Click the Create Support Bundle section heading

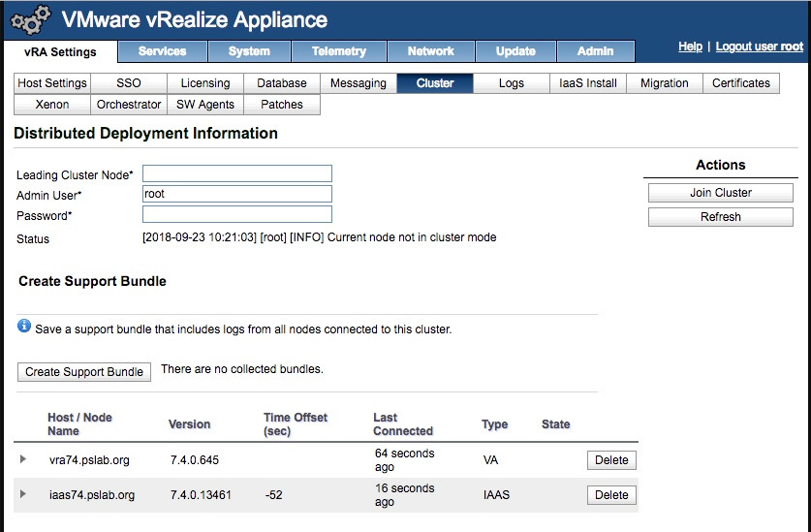[93, 281]
